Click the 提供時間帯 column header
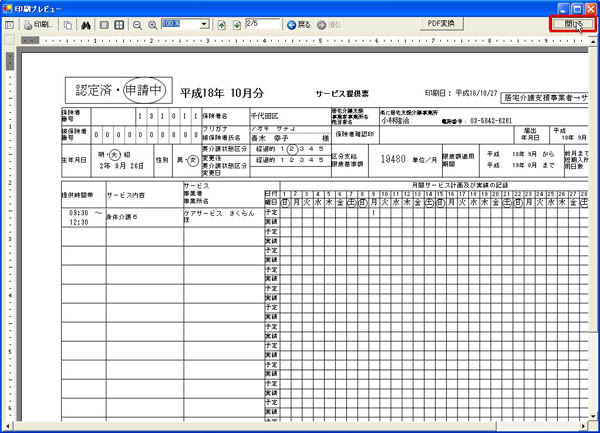The height and width of the screenshot is (433, 600). coord(83,195)
